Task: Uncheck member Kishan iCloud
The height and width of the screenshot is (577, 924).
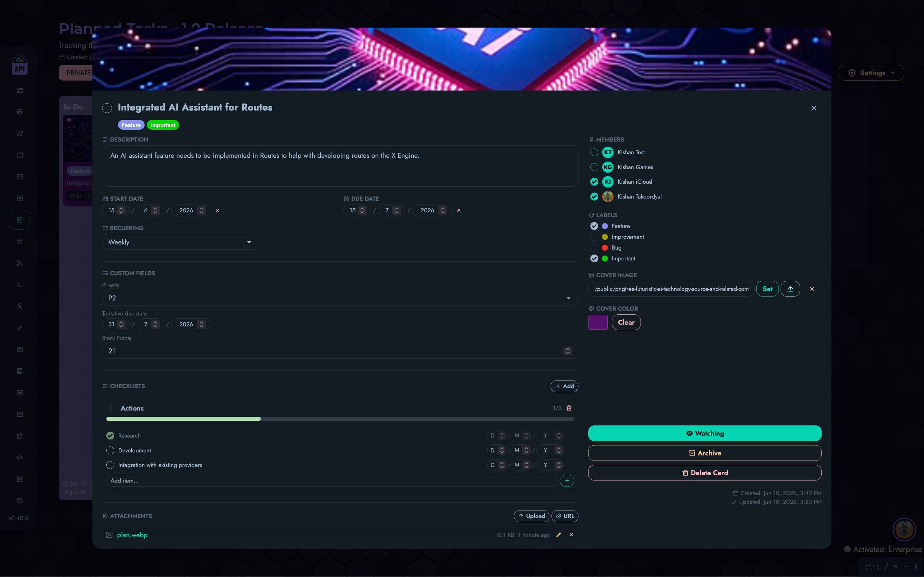Action: [x=594, y=182]
